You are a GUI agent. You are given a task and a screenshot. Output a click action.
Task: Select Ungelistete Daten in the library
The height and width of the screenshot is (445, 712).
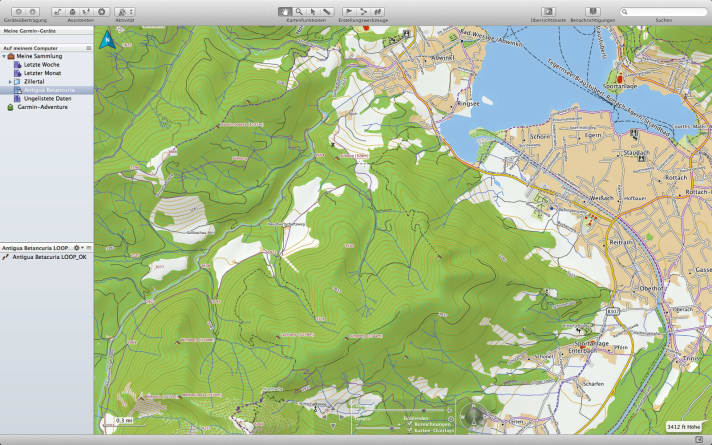pyautogui.click(x=48, y=98)
